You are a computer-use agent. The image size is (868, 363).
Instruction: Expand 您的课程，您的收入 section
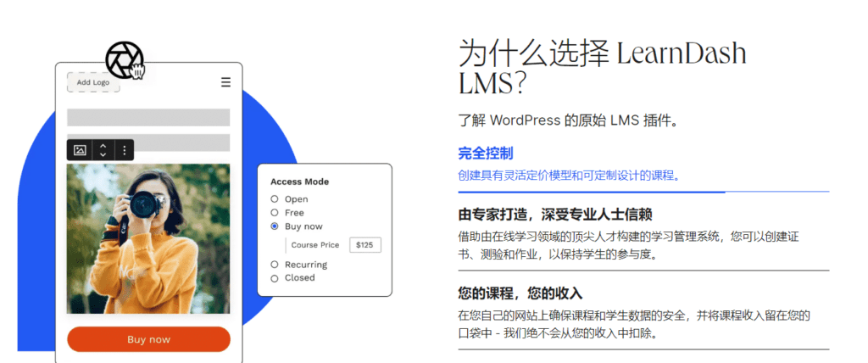pyautogui.click(x=520, y=293)
